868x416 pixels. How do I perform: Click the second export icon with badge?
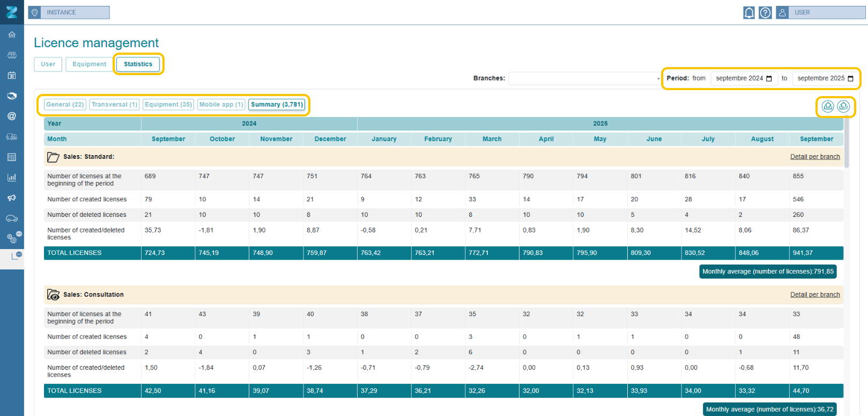pyautogui.click(x=843, y=106)
